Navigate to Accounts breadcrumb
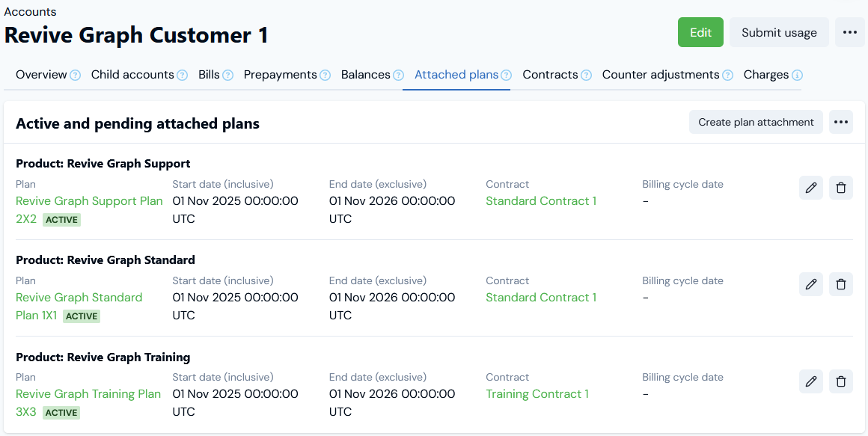 [30, 11]
